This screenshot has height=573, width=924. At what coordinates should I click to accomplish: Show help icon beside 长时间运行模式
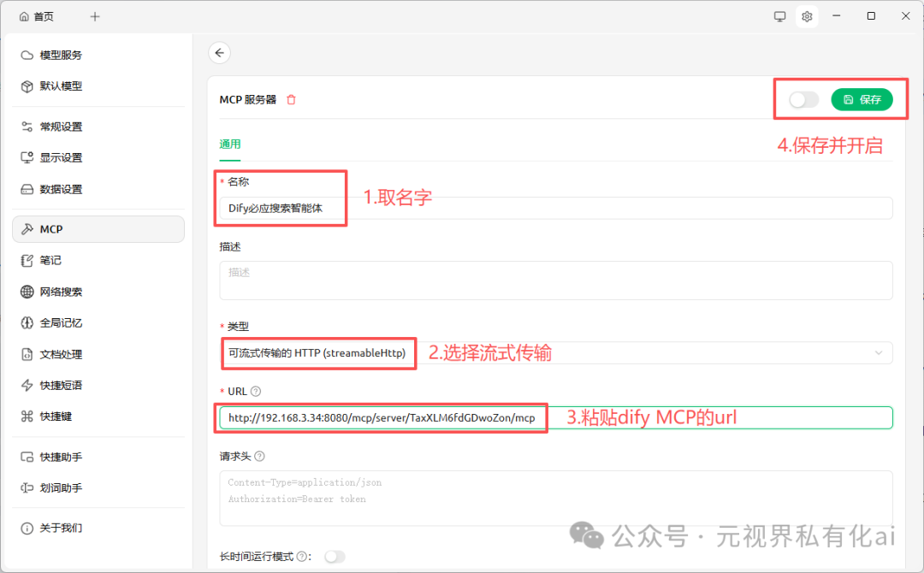302,557
